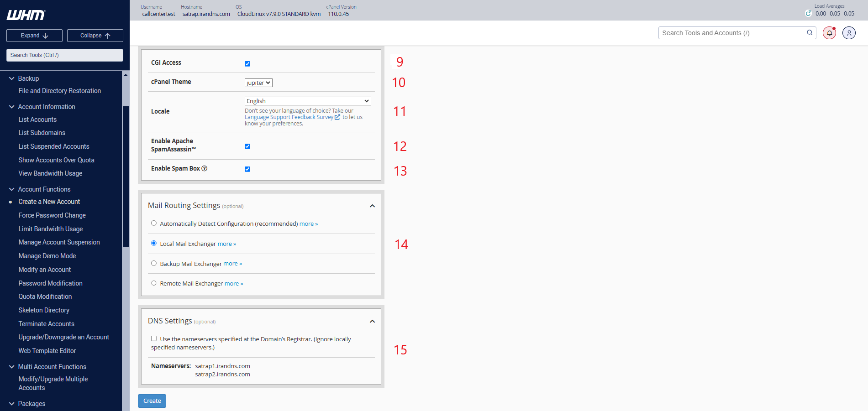Check the use registrar nameservers option

[154, 338]
